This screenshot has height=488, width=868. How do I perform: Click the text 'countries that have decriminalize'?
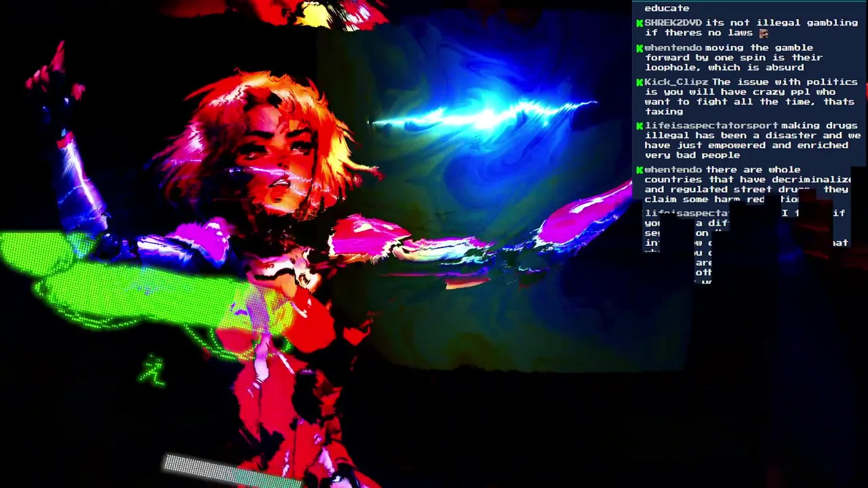748,180
